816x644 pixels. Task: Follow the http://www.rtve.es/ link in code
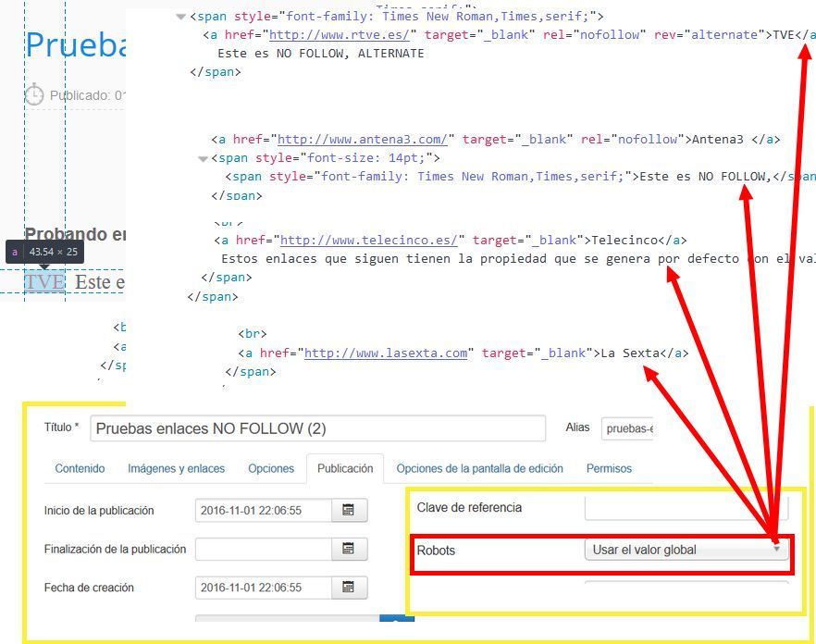coord(340,35)
